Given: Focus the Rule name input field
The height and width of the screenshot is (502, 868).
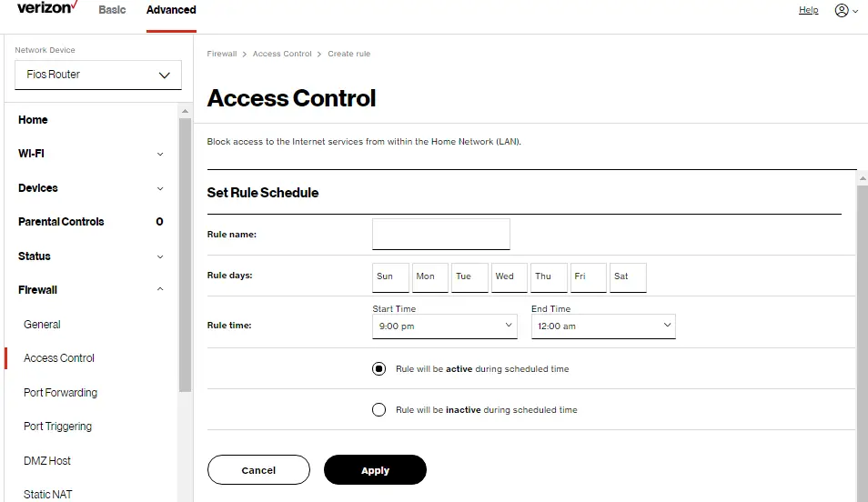Looking at the screenshot, I should (x=441, y=234).
